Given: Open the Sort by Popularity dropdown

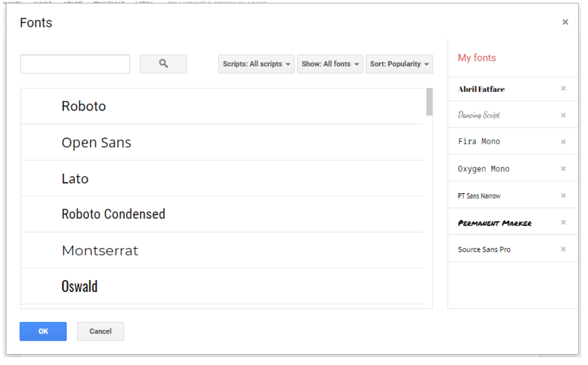Looking at the screenshot, I should (x=399, y=64).
